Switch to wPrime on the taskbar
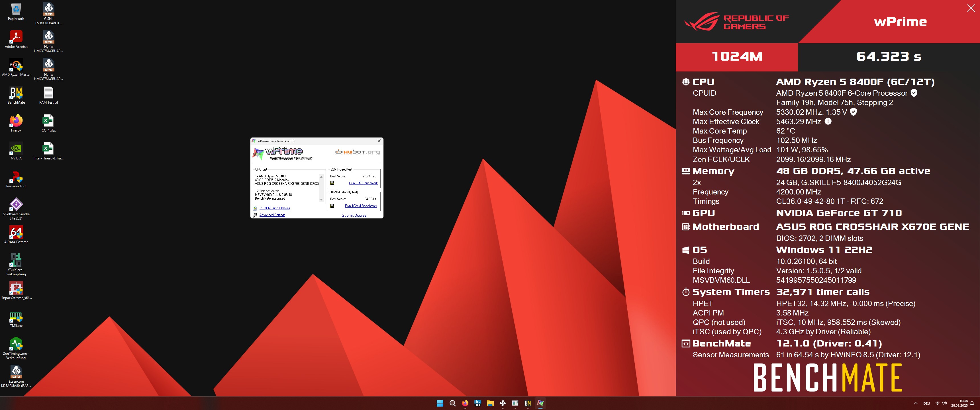Image resolution: width=980 pixels, height=410 pixels. click(x=540, y=403)
